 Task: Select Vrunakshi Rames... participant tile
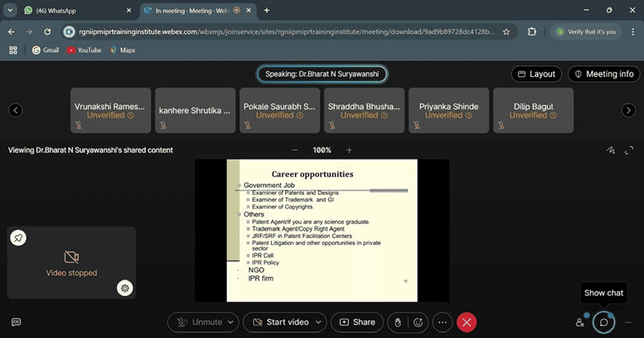pos(110,110)
